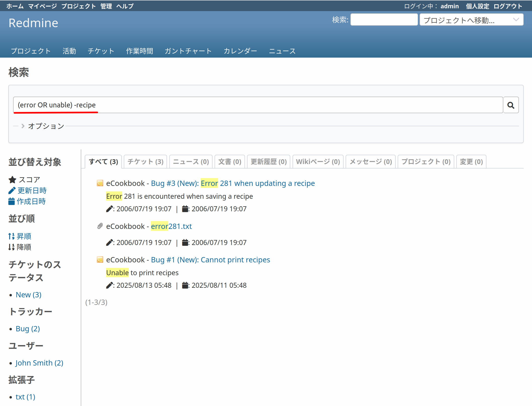Open the プロジェクトへ移動 dropdown
The image size is (532, 406).
pyautogui.click(x=471, y=20)
